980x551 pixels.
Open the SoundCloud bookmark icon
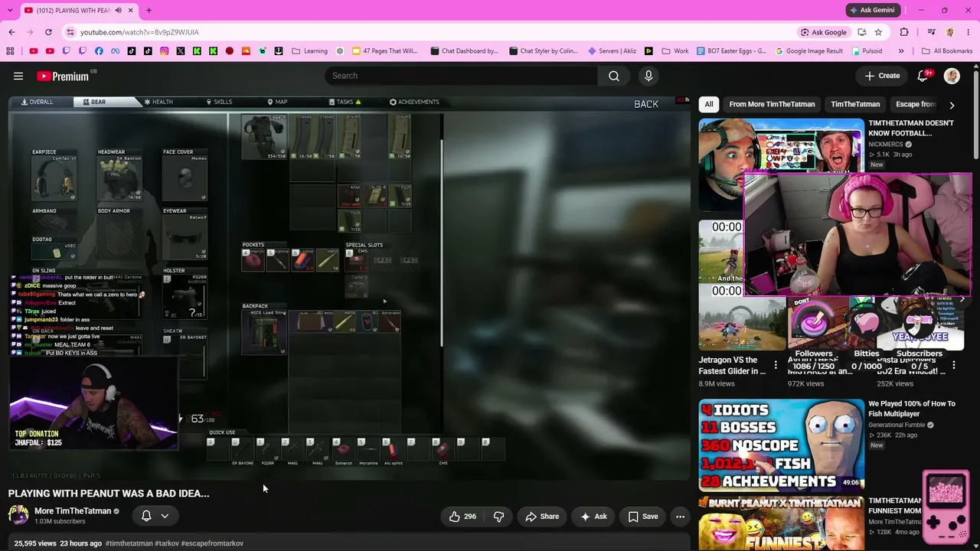pos(246,51)
